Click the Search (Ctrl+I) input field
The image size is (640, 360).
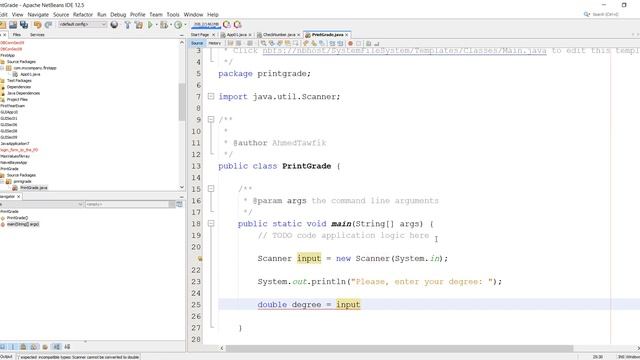605,14
